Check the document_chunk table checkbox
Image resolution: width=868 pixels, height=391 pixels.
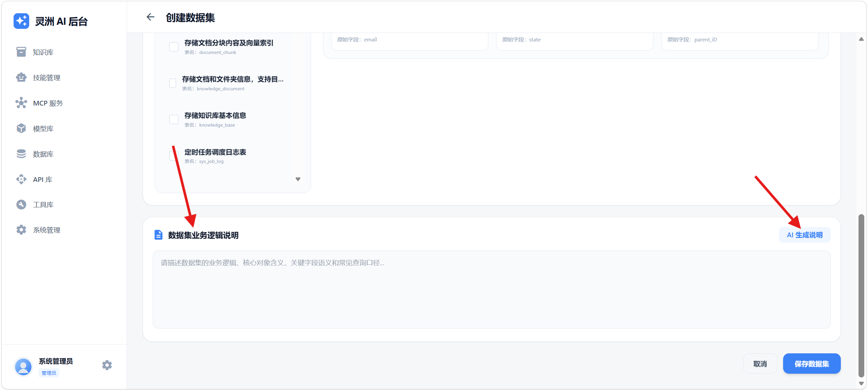174,47
